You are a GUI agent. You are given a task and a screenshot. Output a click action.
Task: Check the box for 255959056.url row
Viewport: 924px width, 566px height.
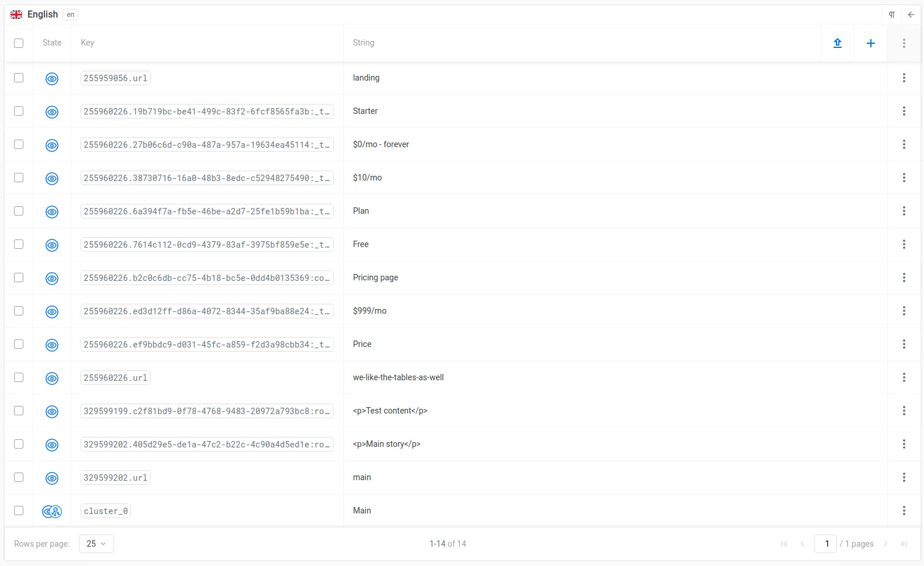(x=19, y=78)
